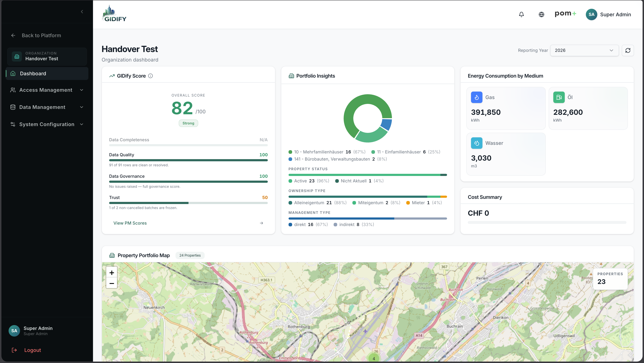This screenshot has height=363, width=644.
Task: Click the 3,030 Wasser value
Action: click(x=481, y=158)
